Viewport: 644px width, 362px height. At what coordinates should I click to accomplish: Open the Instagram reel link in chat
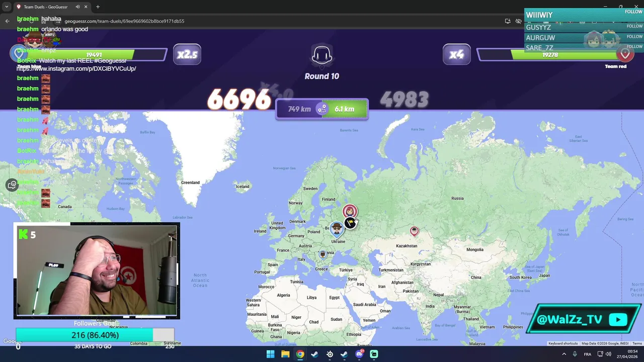click(x=76, y=69)
